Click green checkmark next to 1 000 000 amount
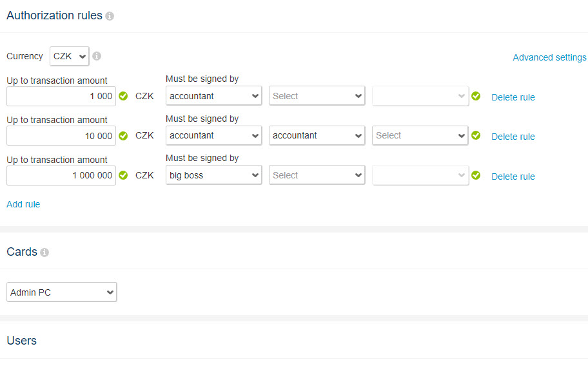This screenshot has width=588, height=371. click(x=123, y=175)
